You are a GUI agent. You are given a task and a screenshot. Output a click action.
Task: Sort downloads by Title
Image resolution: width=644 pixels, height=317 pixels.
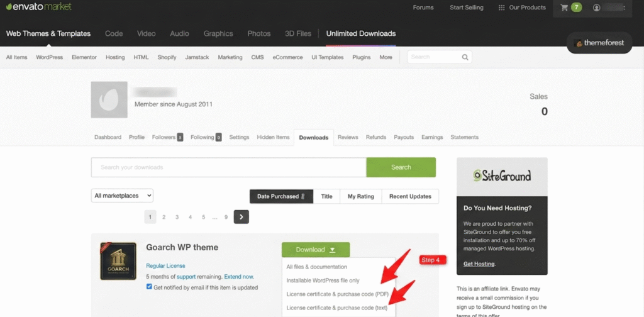tap(326, 196)
